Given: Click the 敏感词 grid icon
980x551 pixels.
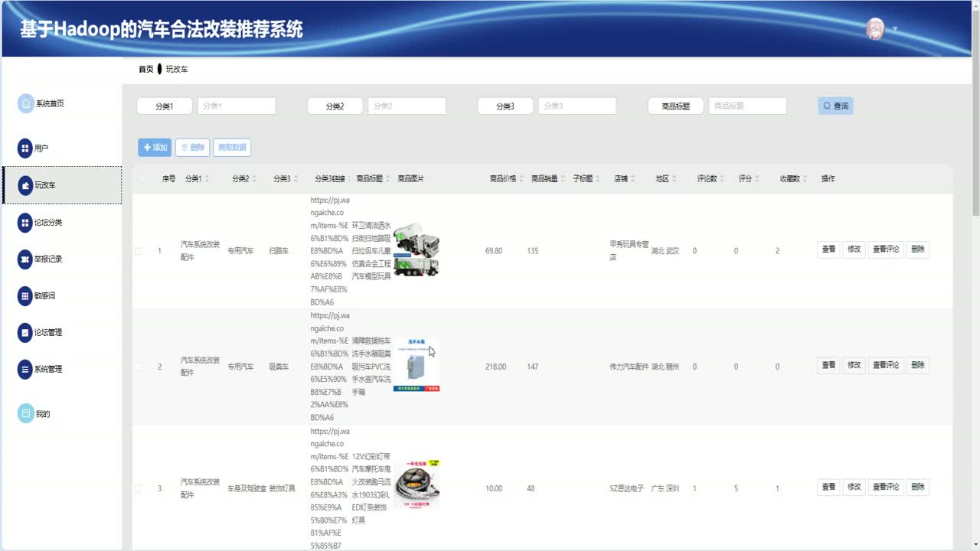Looking at the screenshot, I should click(x=25, y=296).
